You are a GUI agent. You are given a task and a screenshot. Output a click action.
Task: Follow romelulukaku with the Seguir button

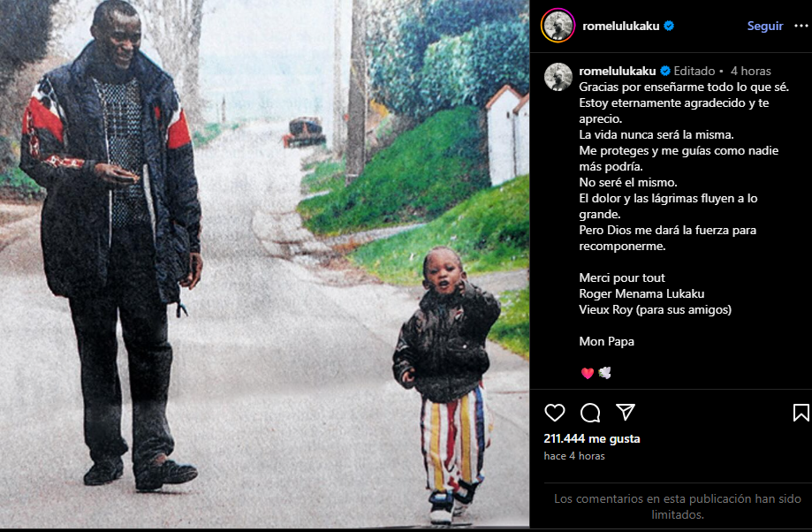point(765,26)
